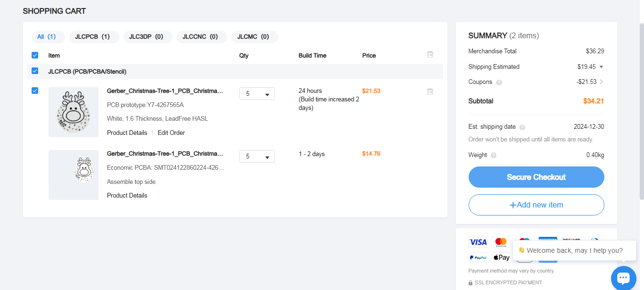Click the American Express payment logo

pos(548,239)
